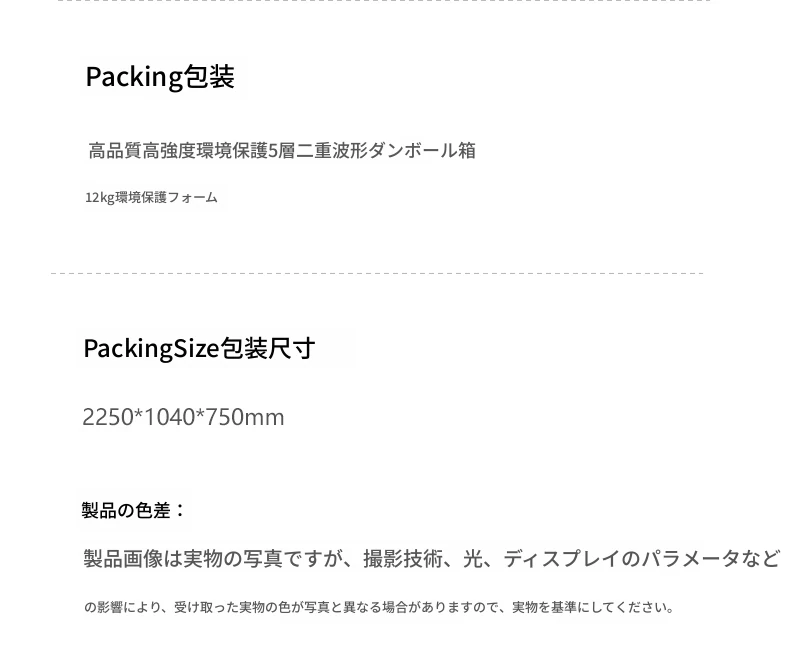Click the 製品の色差 label

pyautogui.click(x=134, y=510)
